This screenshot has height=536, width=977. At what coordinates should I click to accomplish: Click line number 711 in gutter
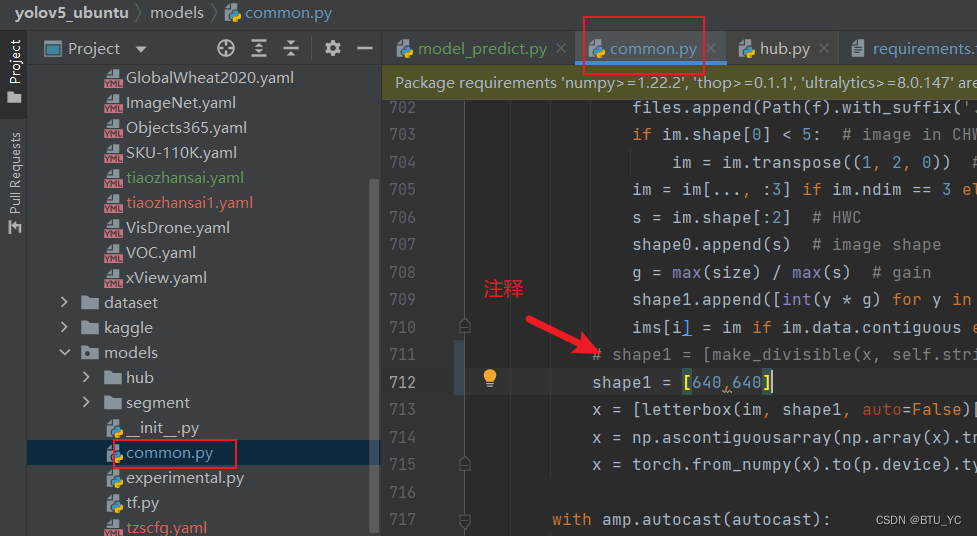[x=402, y=354]
